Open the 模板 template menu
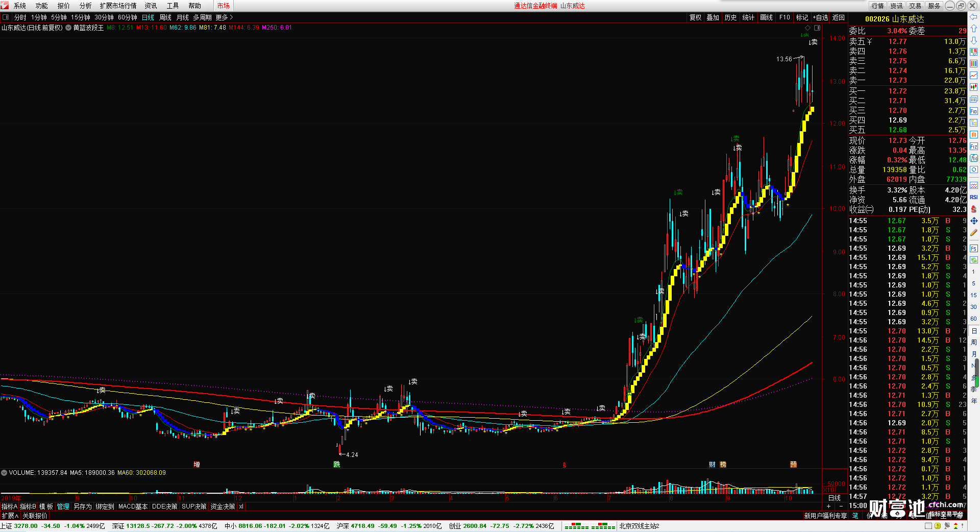 click(46, 506)
